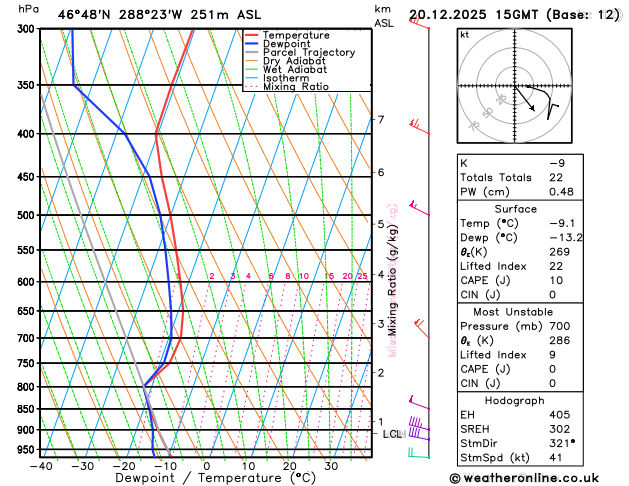Click the green surface wind barb

[x=418, y=453]
